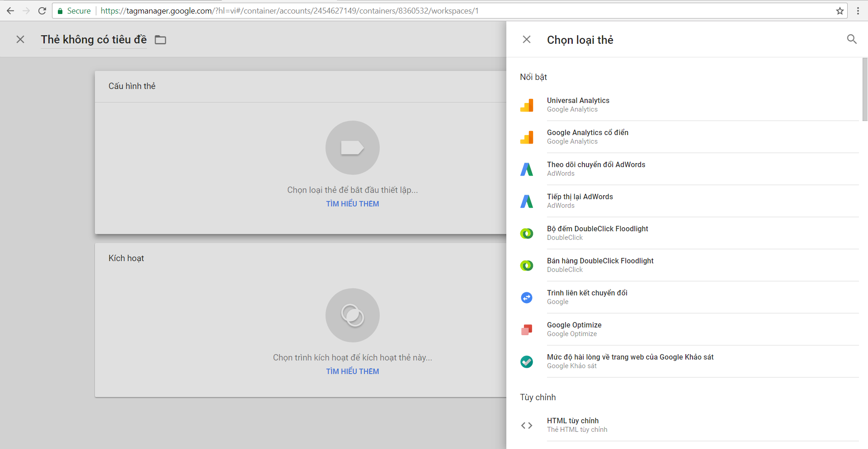Click the Trình liên kết chuyển đổi icon
868x449 pixels.
point(527,298)
